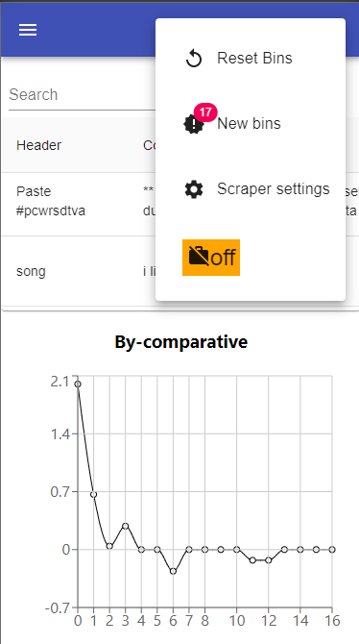Click the New bins alert badge icon
Viewport: 359px width, 644px height.
tap(193, 124)
